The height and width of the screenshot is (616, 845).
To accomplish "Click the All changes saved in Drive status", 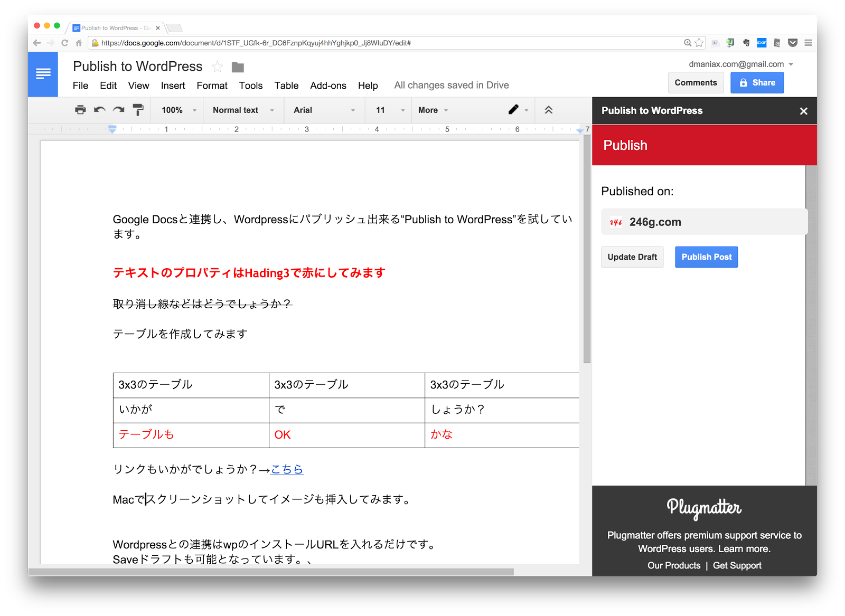I will pos(452,86).
